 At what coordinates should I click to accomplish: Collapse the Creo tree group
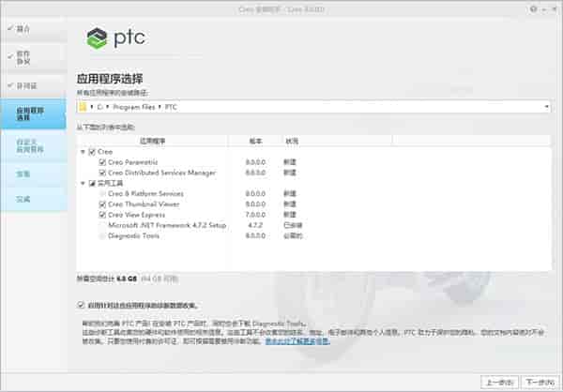pos(83,152)
